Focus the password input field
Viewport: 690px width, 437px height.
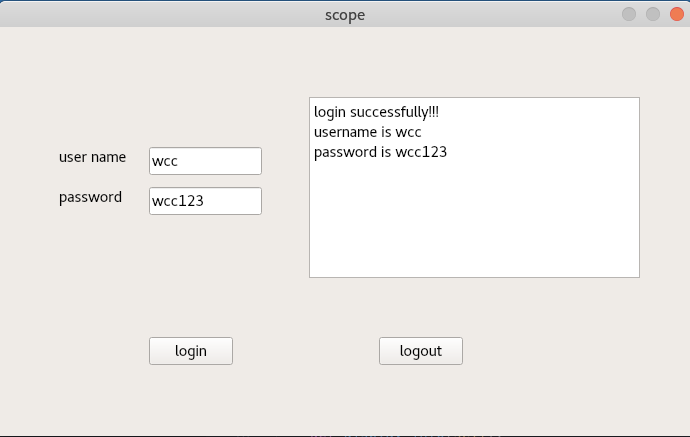pyautogui.click(x=205, y=201)
